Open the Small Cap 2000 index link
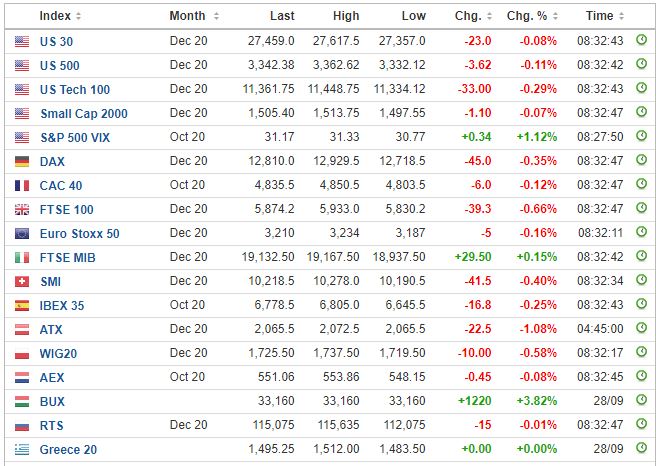 [x=84, y=113]
